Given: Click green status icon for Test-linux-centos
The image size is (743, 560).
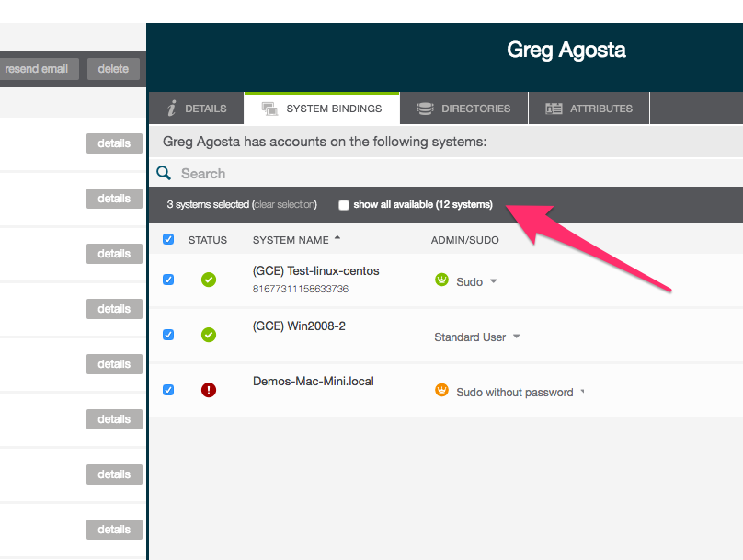Looking at the screenshot, I should (209, 280).
